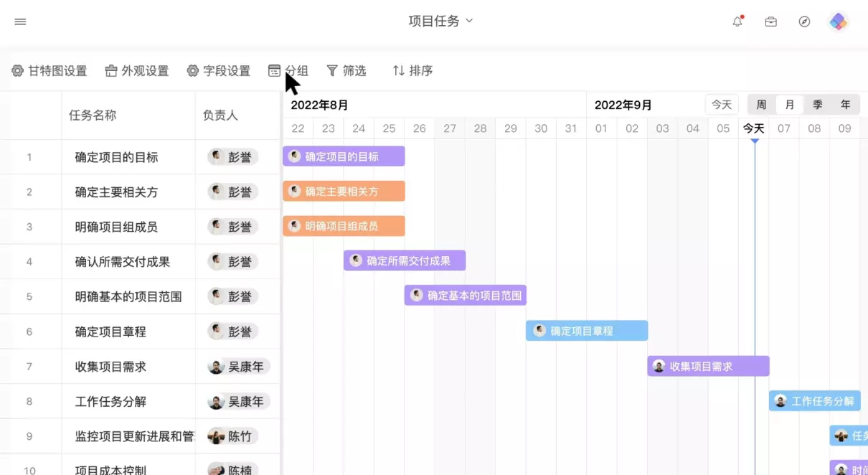Open the notifications bell
Screen dimensions: 868x475
737,22
